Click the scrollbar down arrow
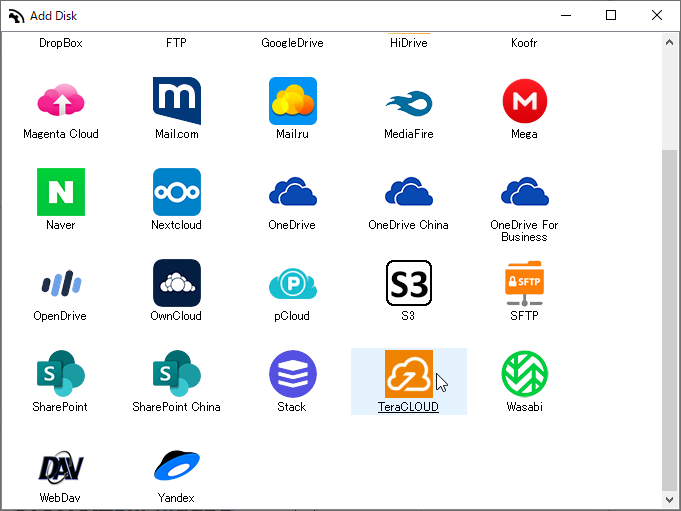 click(670, 498)
